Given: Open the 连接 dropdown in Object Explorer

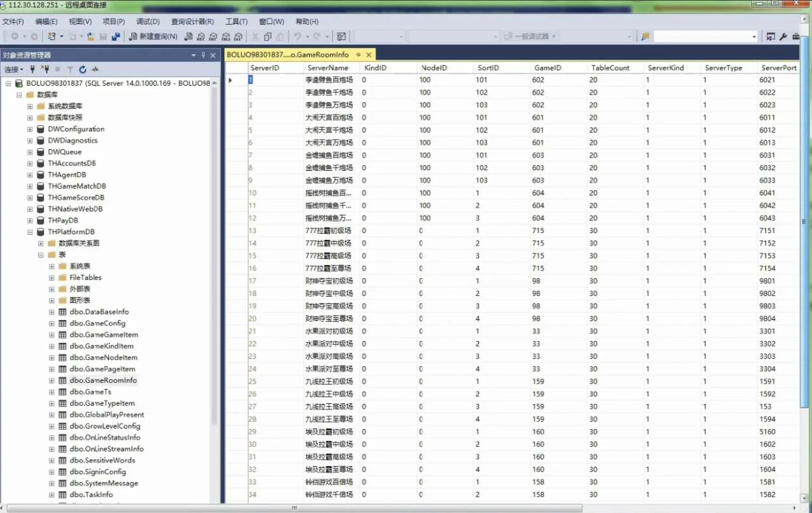Looking at the screenshot, I should tap(14, 69).
